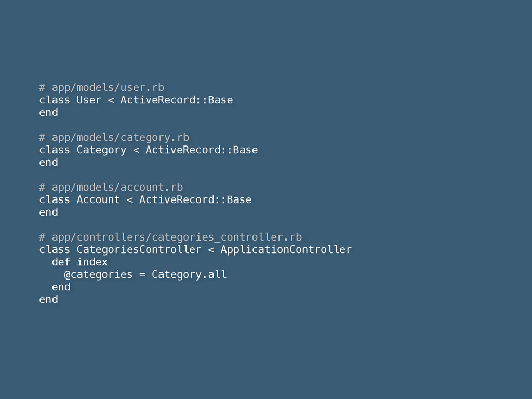Click the indented end closing index method
The width and height of the screenshot is (532, 399).
point(61,287)
